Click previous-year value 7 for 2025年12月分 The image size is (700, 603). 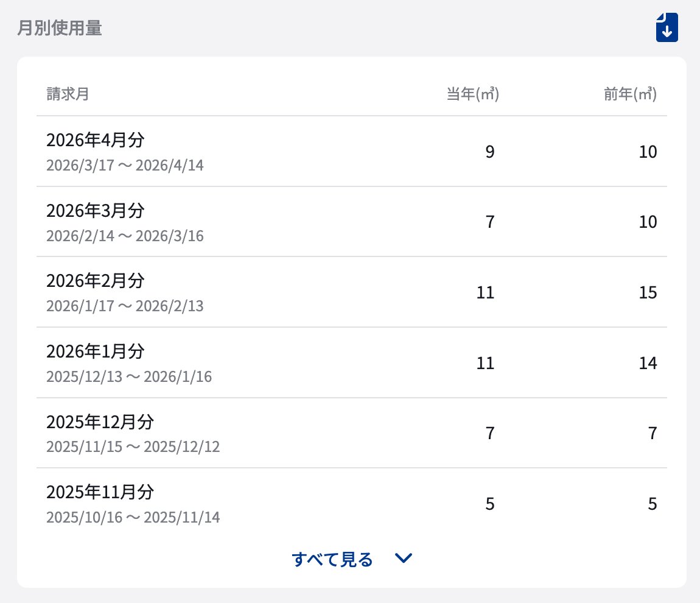(653, 433)
